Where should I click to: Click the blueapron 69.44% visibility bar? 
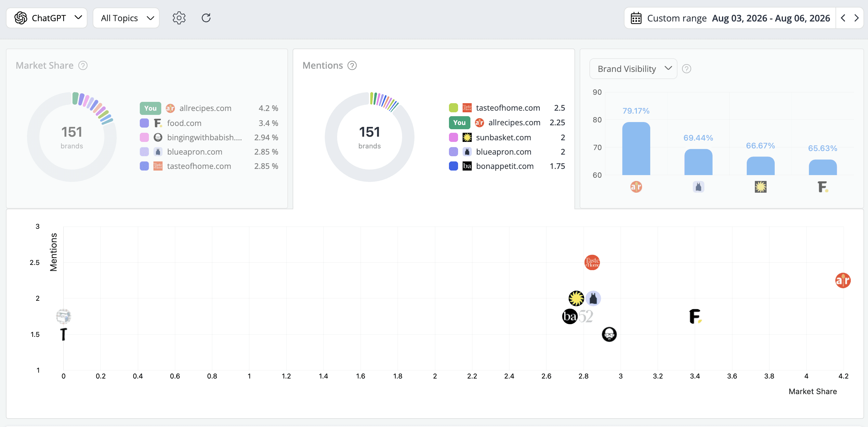pyautogui.click(x=698, y=162)
